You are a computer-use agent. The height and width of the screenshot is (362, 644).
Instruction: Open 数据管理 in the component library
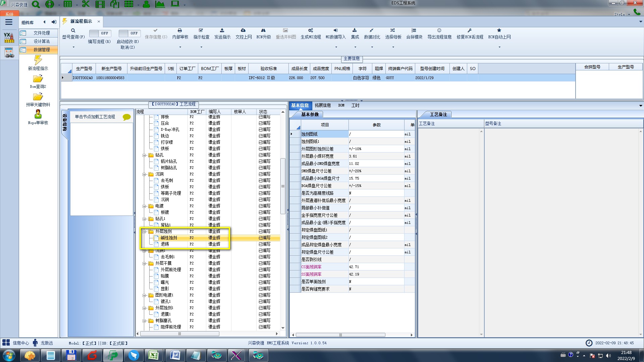[x=42, y=50]
